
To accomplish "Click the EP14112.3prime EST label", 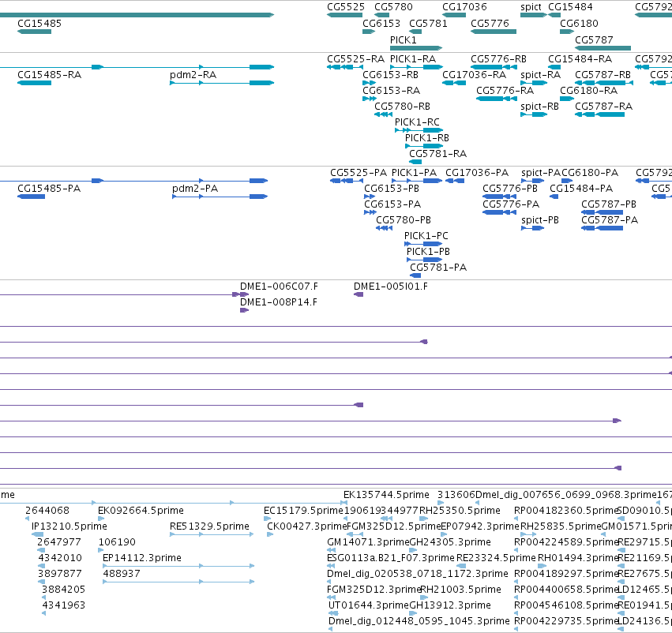I will click(142, 557).
